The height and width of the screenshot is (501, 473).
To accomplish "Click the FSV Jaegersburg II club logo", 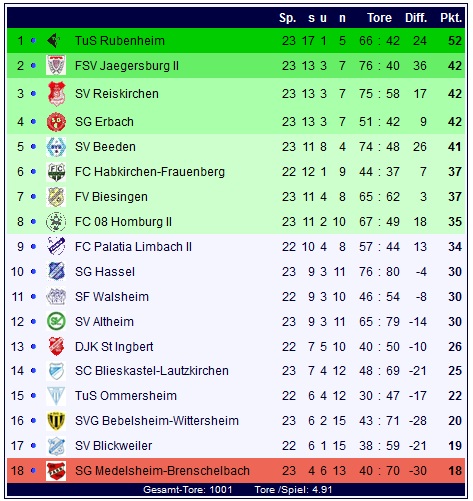I will pyautogui.click(x=56, y=65).
